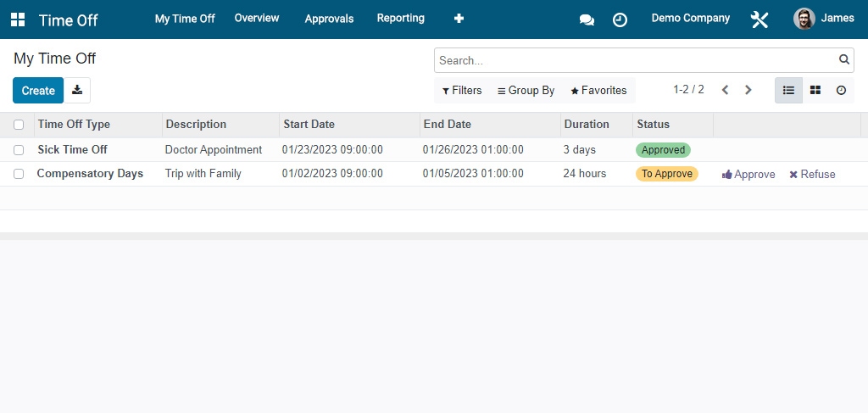Switch to activity view
Image resolution: width=868 pixels, height=413 pixels.
tap(841, 90)
